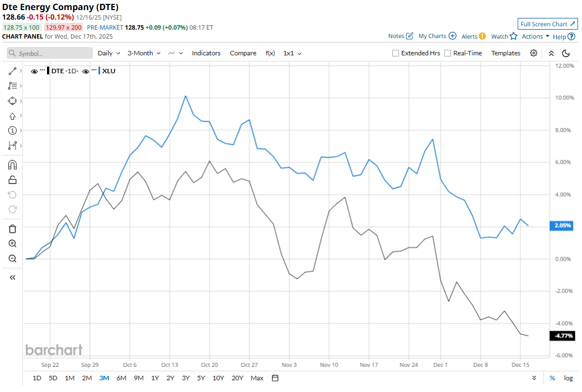Collapse the drawing tools sidebar
The height and width of the screenshot is (392, 582).
[12, 277]
